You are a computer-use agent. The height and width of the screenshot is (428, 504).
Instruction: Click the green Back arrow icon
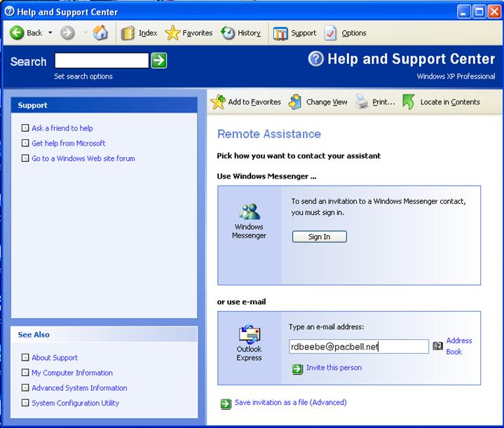coord(17,33)
